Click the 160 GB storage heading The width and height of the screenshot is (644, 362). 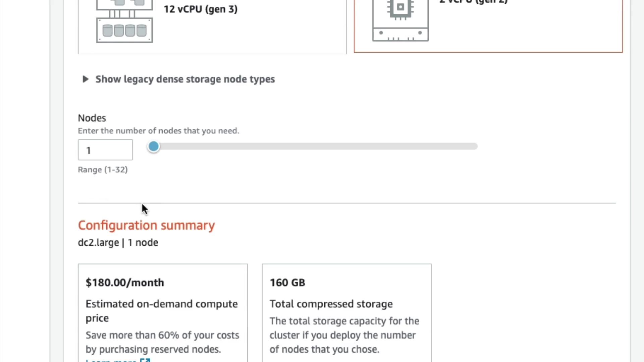(287, 283)
